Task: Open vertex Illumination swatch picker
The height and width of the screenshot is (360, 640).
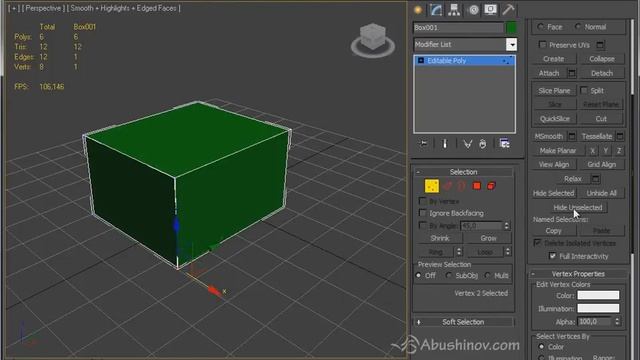Action: [x=598, y=308]
